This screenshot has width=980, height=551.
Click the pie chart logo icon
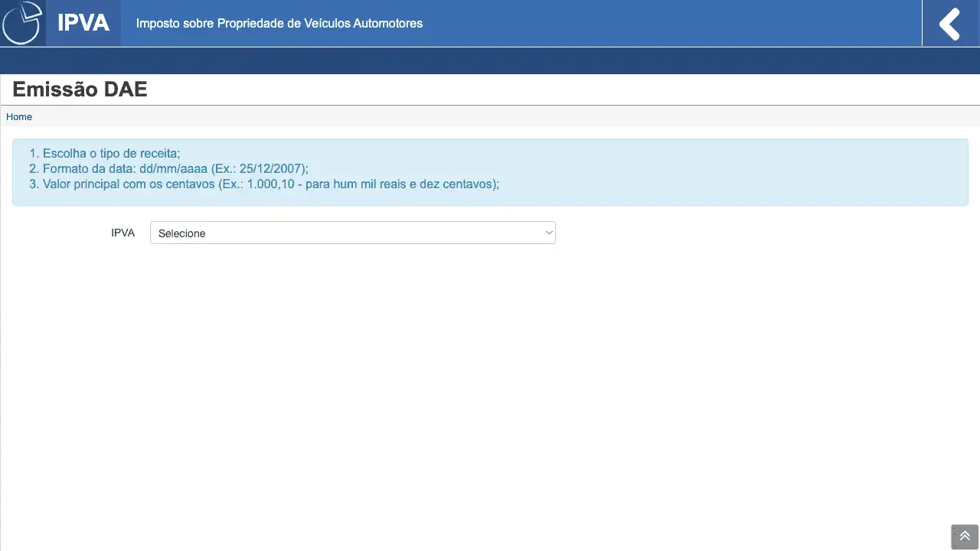point(22,23)
